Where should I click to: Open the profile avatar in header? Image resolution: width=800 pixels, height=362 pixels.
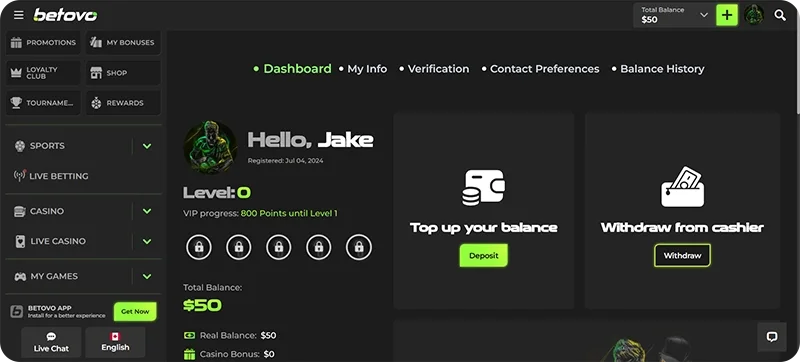click(x=754, y=15)
